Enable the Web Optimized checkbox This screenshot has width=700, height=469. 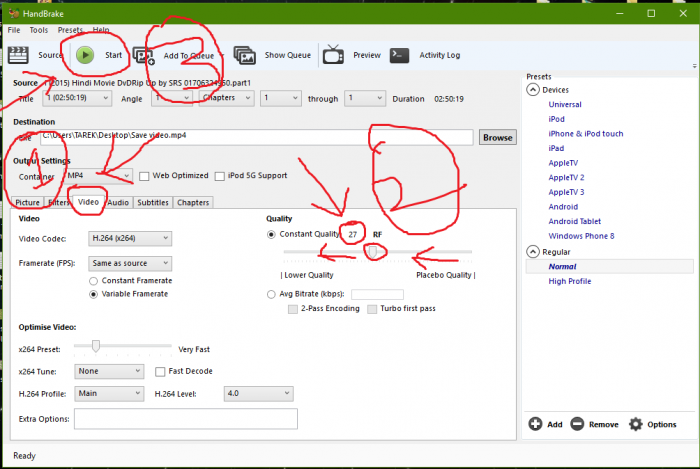click(144, 176)
